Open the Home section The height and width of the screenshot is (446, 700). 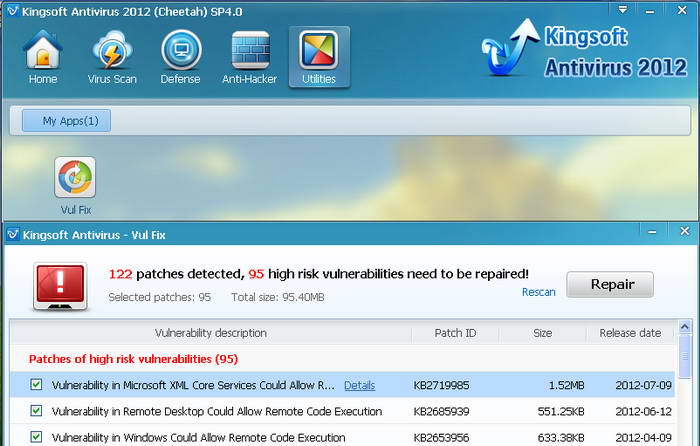(42, 57)
